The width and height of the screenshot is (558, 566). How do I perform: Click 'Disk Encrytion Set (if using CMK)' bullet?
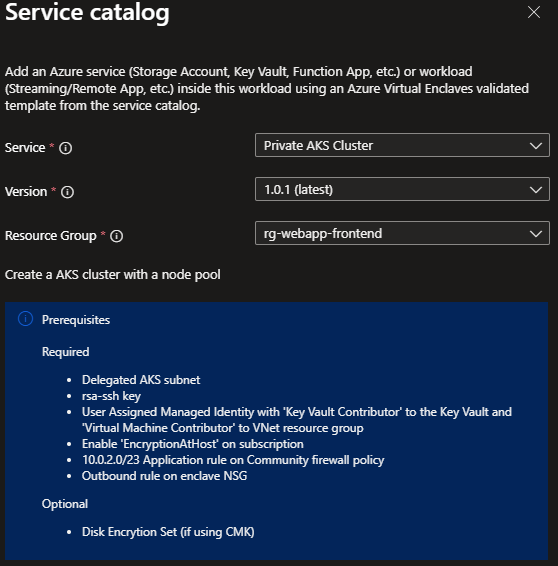click(168, 532)
